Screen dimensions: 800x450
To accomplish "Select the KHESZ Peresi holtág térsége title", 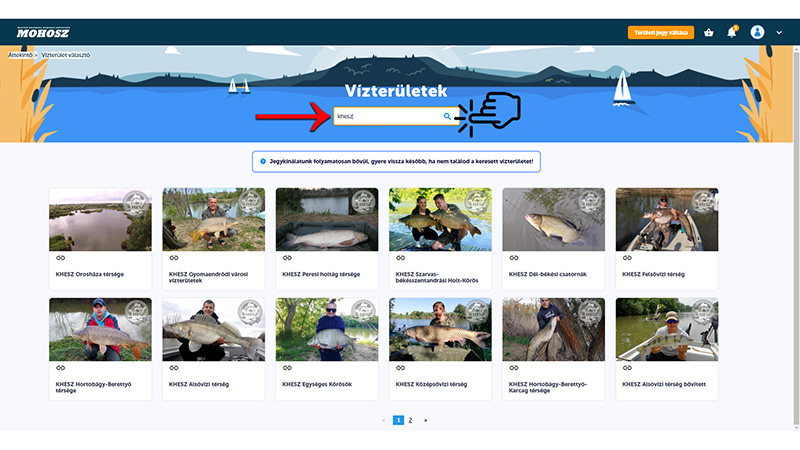I will click(321, 274).
